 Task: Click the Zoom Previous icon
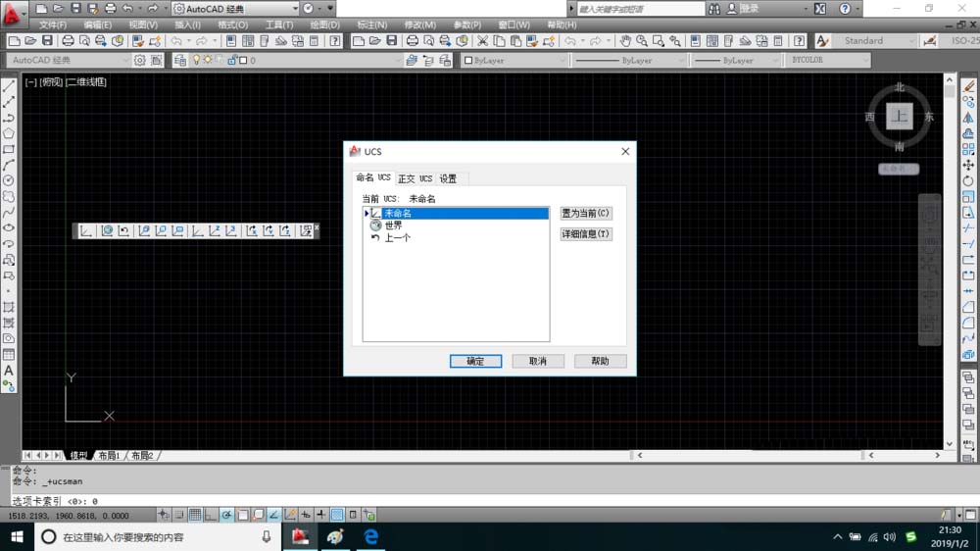pyautogui.click(x=675, y=41)
